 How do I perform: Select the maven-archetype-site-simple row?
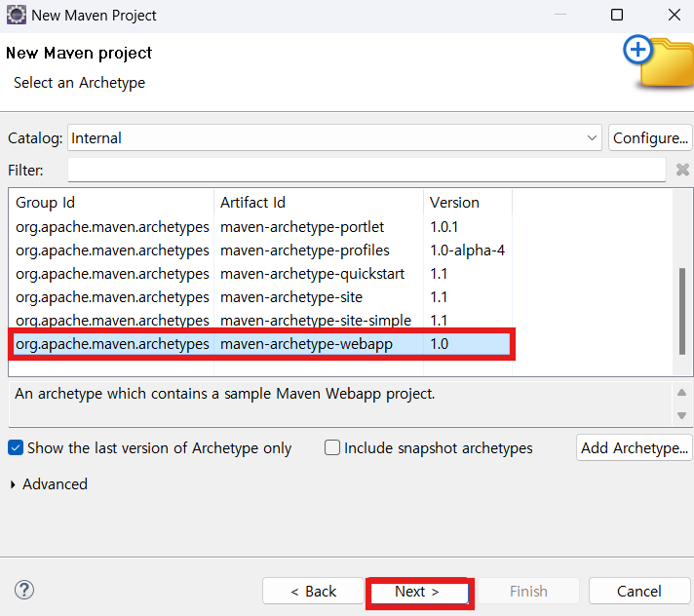pyautogui.click(x=261, y=320)
